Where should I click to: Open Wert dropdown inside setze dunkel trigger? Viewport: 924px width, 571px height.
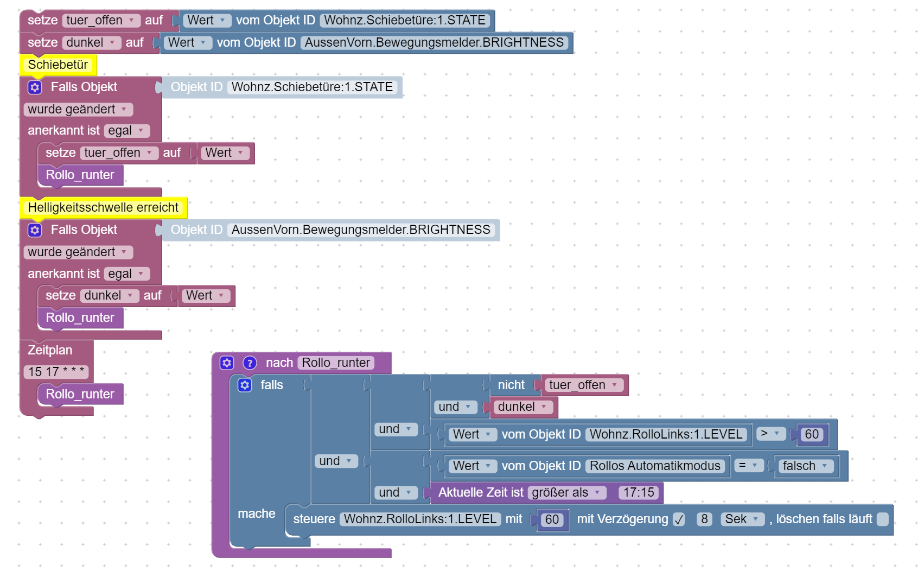(x=206, y=296)
